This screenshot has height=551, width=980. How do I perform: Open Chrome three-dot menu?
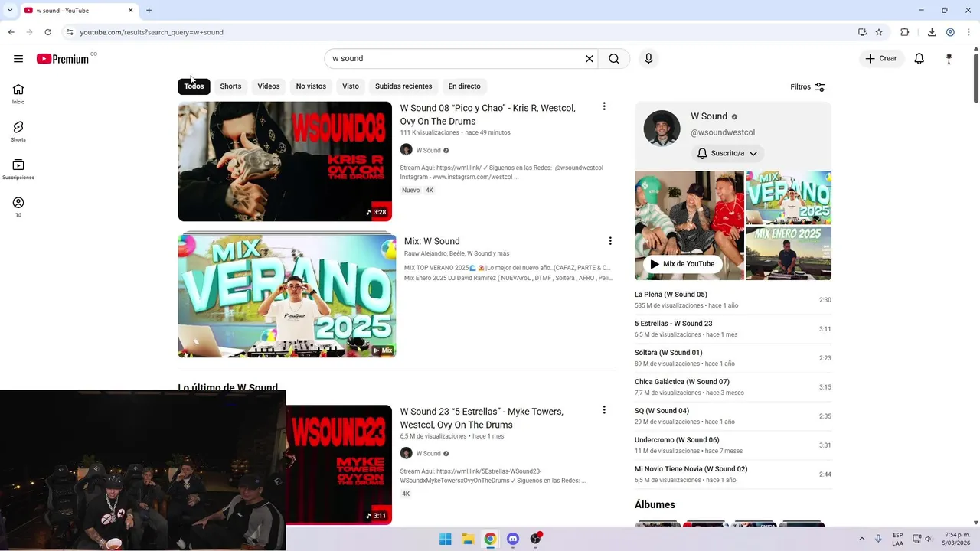[969, 32]
